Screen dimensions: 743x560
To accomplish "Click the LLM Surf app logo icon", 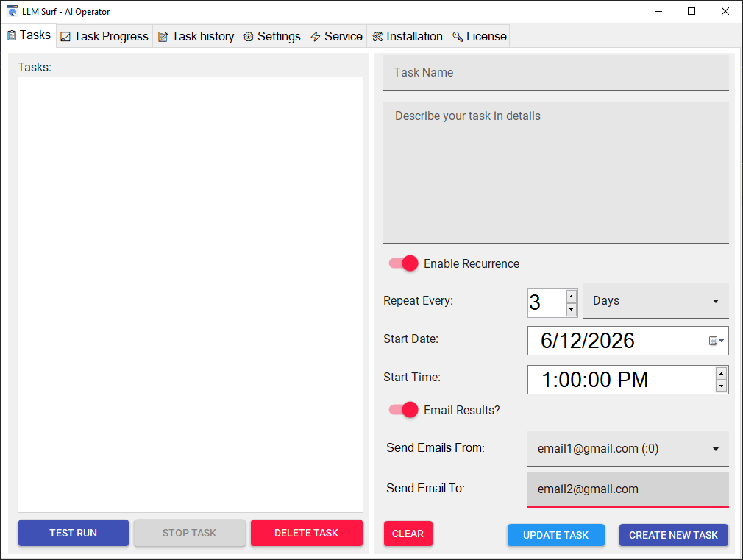I will coord(12,11).
